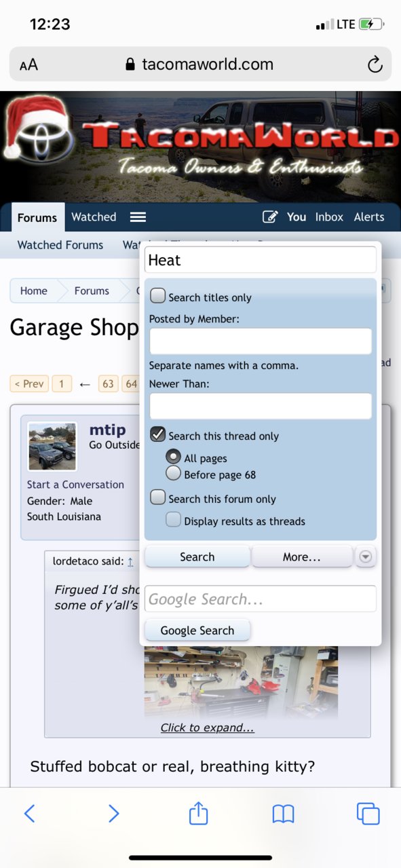The image size is (401, 868).
Task: Open the Inbox menu item
Action: [x=329, y=217]
